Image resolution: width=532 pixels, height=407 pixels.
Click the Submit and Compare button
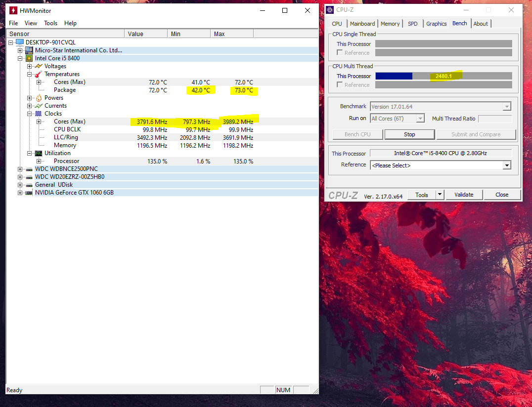[476, 134]
